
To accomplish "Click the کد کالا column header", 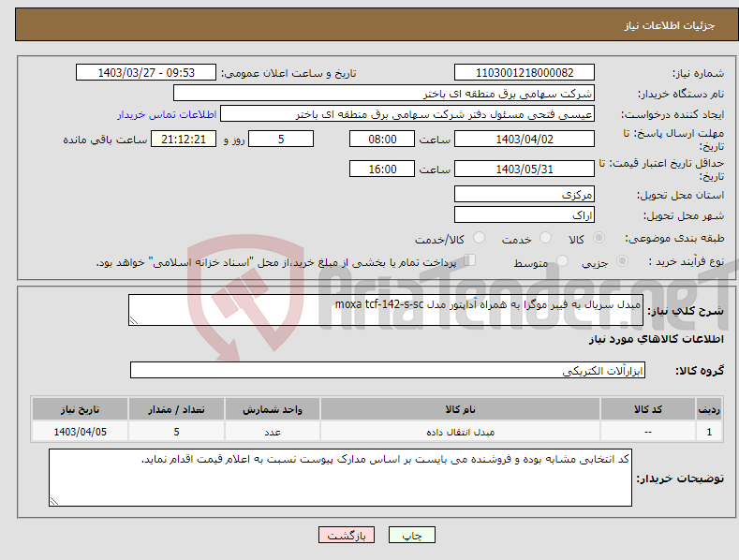I will pos(648,409).
